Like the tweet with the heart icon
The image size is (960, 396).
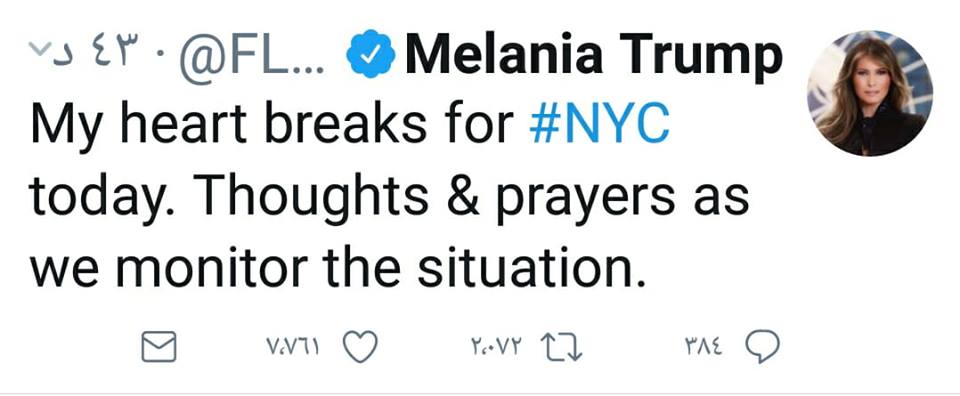pos(359,346)
